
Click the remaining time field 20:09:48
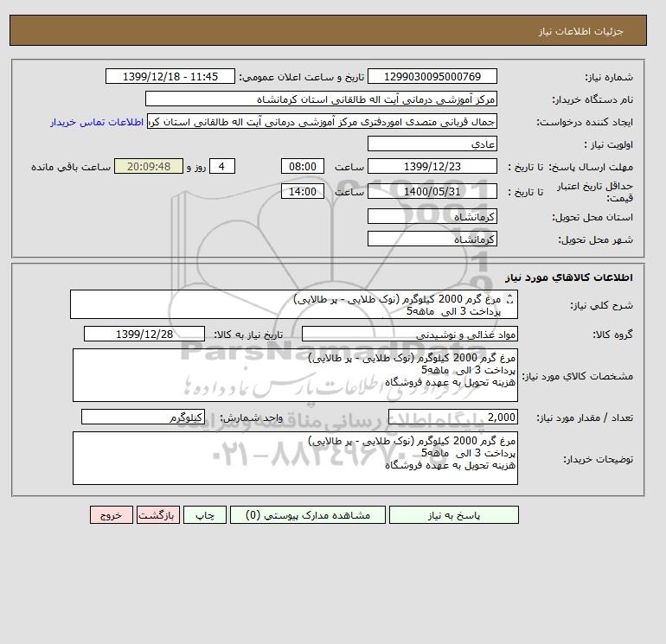pyautogui.click(x=149, y=167)
